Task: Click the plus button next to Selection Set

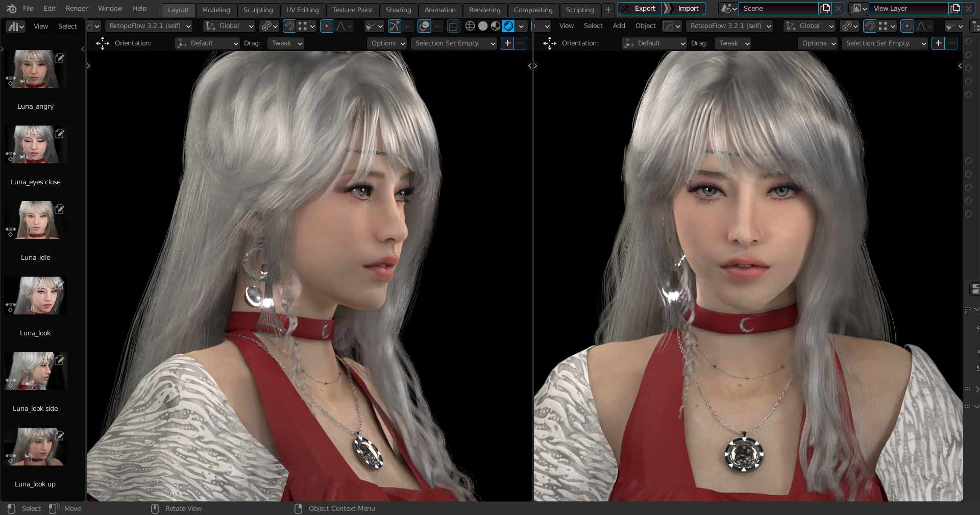Action: 507,43
